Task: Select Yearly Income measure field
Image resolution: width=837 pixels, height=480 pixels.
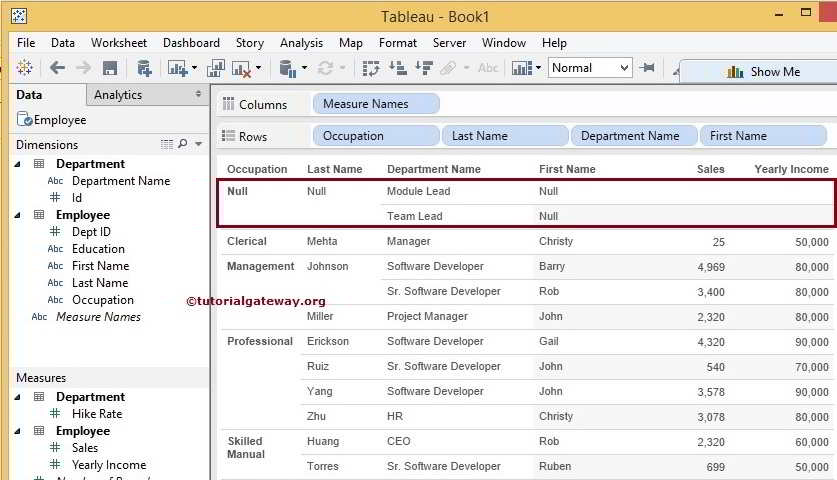Action: click(108, 465)
